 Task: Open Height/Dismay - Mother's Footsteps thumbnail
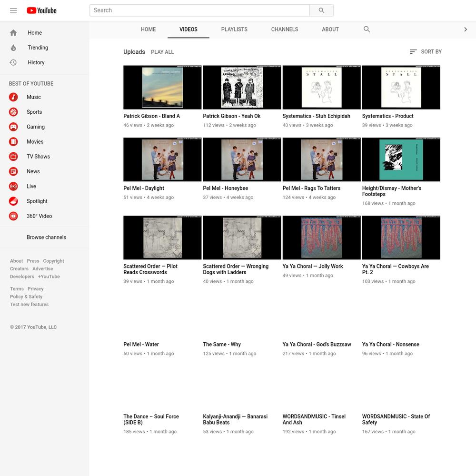(x=401, y=159)
